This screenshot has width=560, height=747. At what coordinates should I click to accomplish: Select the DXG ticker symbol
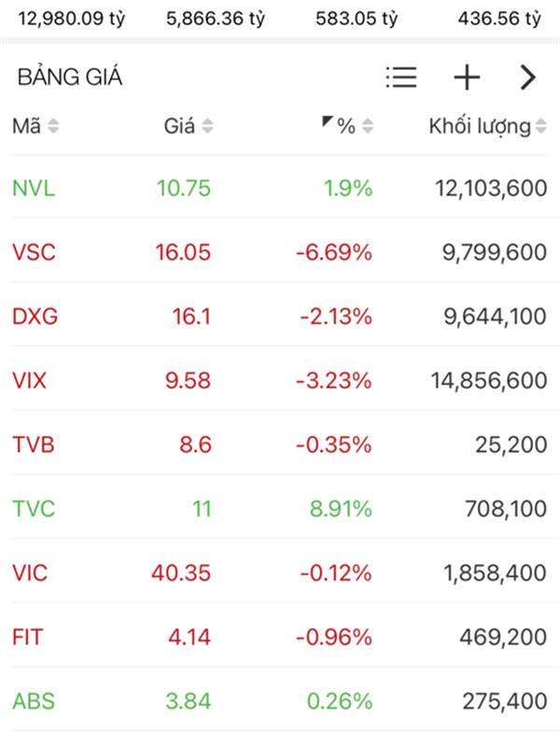(x=35, y=317)
